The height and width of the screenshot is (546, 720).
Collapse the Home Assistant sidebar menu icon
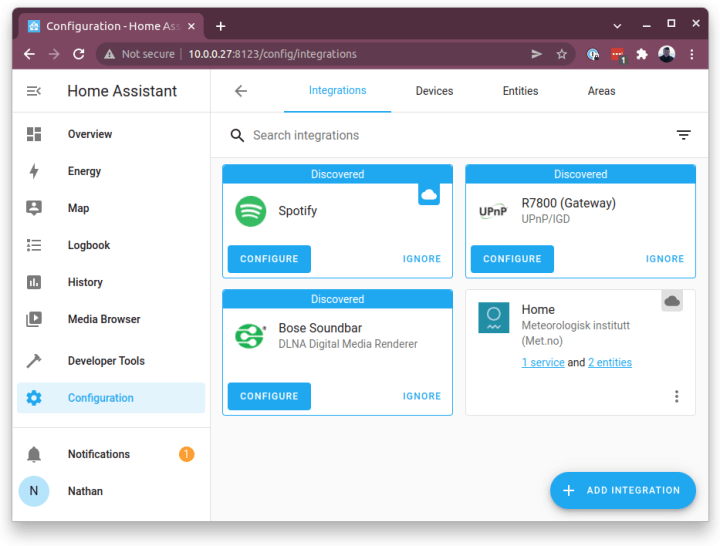(34, 91)
